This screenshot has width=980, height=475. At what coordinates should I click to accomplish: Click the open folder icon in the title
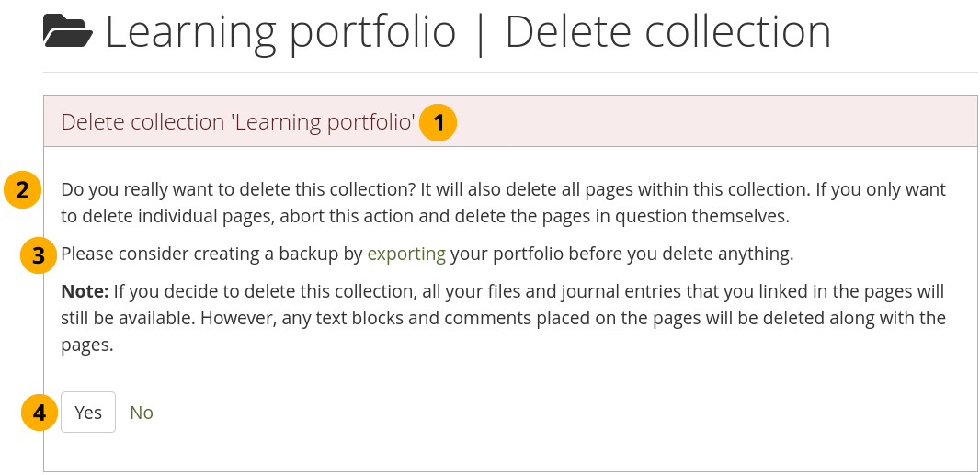click(68, 32)
